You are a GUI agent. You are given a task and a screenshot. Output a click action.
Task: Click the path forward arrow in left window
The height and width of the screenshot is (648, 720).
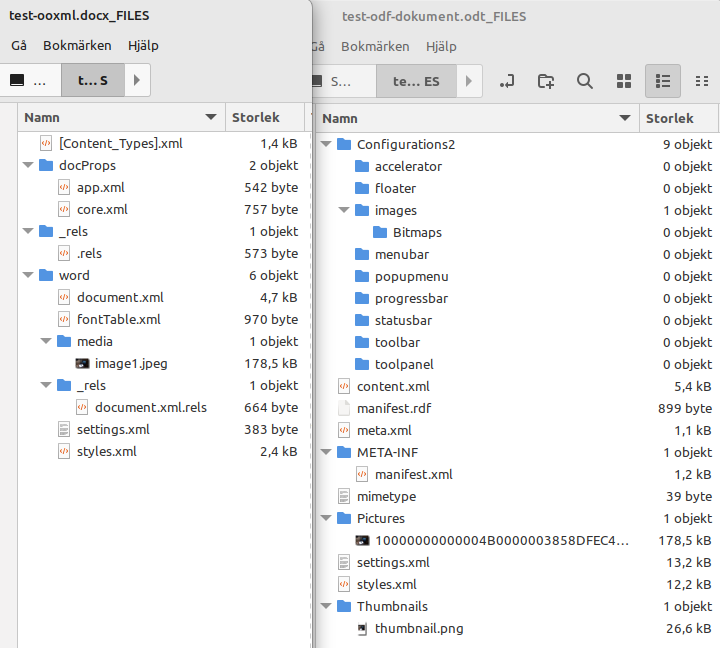(x=137, y=80)
